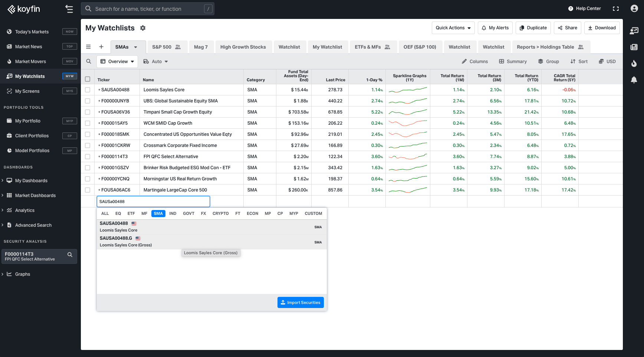The height and width of the screenshot is (357, 644).
Task: Open watchlist settings gear icon
Action: (x=143, y=28)
